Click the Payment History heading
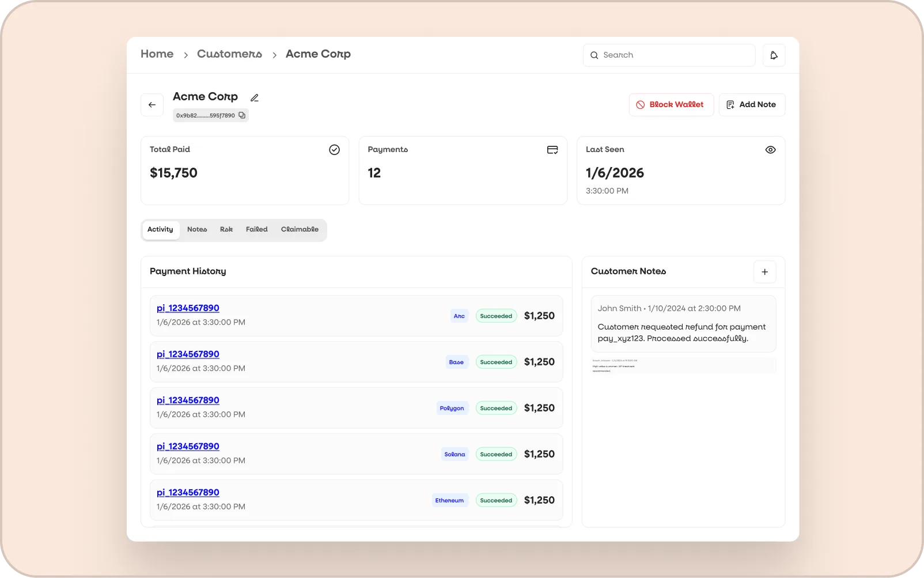 (188, 271)
